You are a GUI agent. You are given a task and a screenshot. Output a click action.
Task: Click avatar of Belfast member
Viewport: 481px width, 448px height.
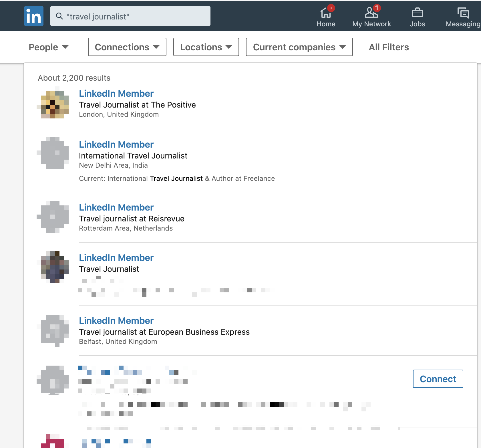click(53, 331)
